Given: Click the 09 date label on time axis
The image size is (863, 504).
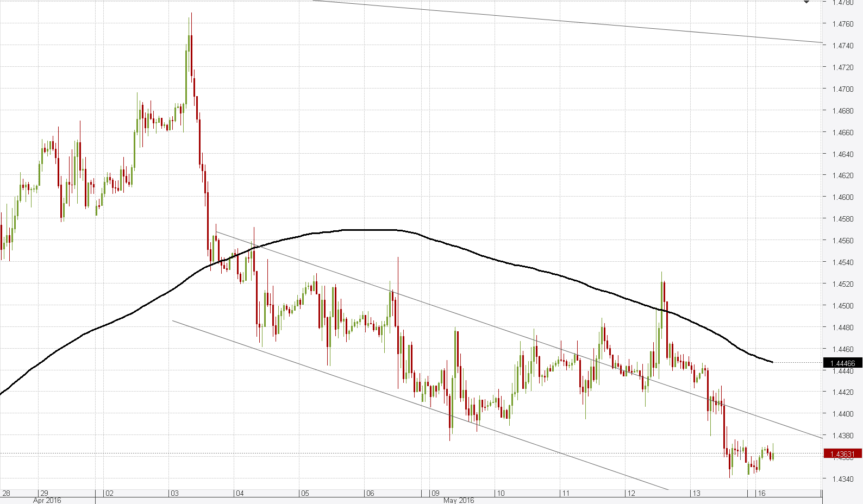Looking at the screenshot, I should tap(435, 494).
